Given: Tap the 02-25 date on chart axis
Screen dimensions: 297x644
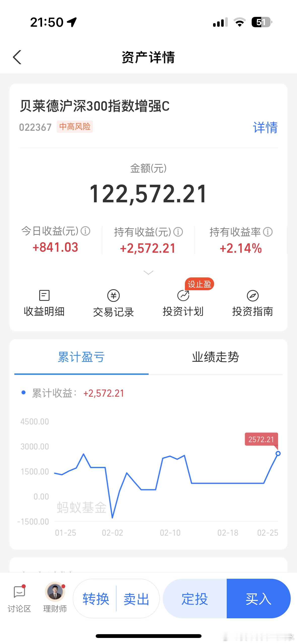Looking at the screenshot, I should 268,533.
